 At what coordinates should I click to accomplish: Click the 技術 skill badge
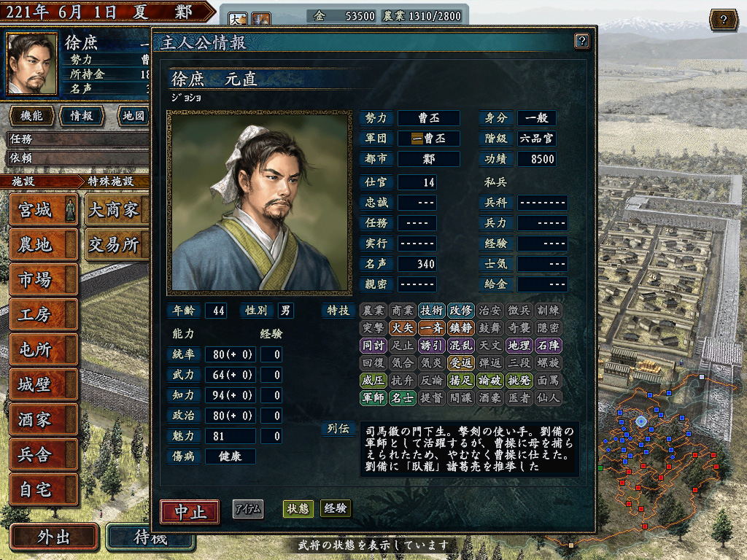[432, 311]
